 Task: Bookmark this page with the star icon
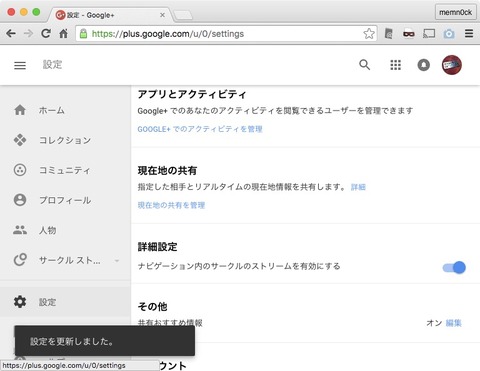[369, 34]
